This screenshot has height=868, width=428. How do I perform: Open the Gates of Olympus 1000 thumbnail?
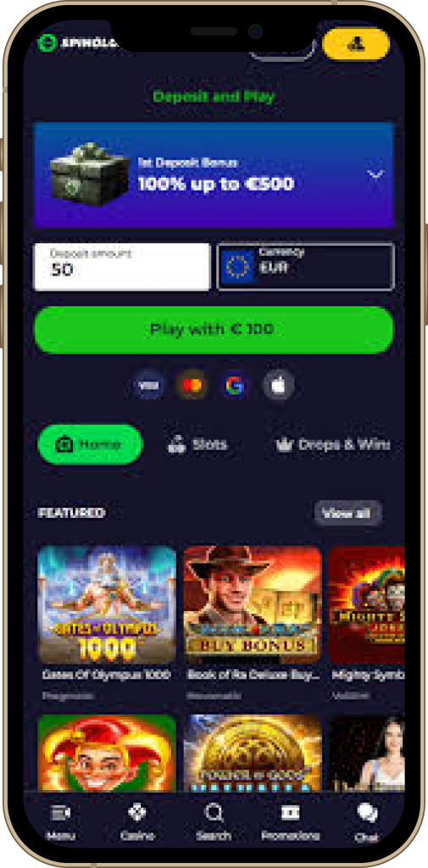[107, 604]
